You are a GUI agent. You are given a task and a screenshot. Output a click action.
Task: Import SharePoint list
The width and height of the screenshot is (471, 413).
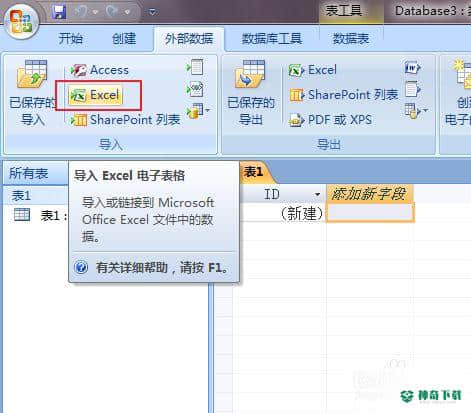click(126, 120)
